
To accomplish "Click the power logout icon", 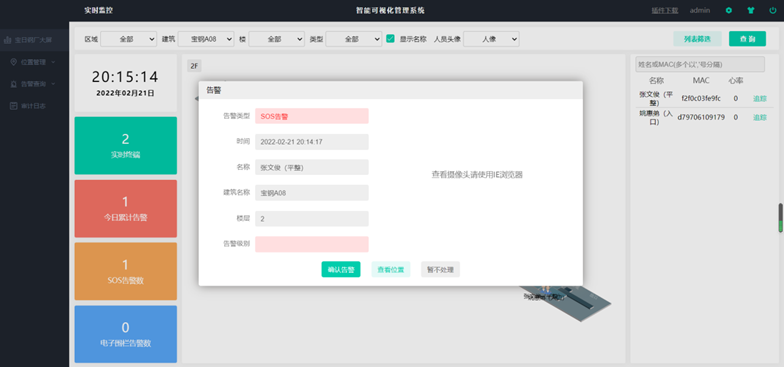I will [772, 10].
